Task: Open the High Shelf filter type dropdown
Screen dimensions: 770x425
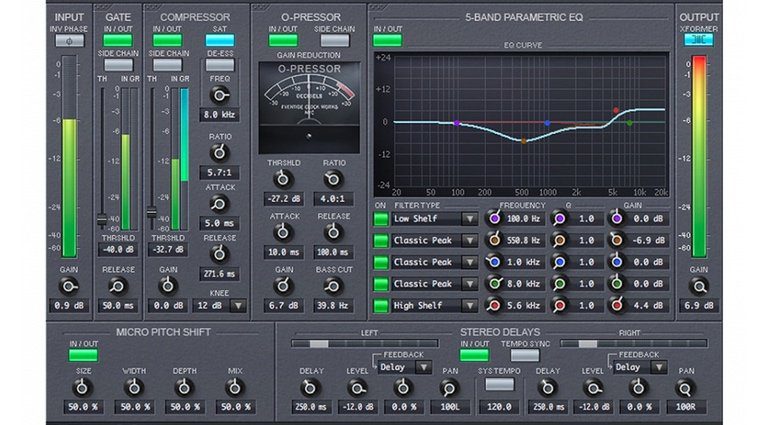Action: (x=468, y=305)
